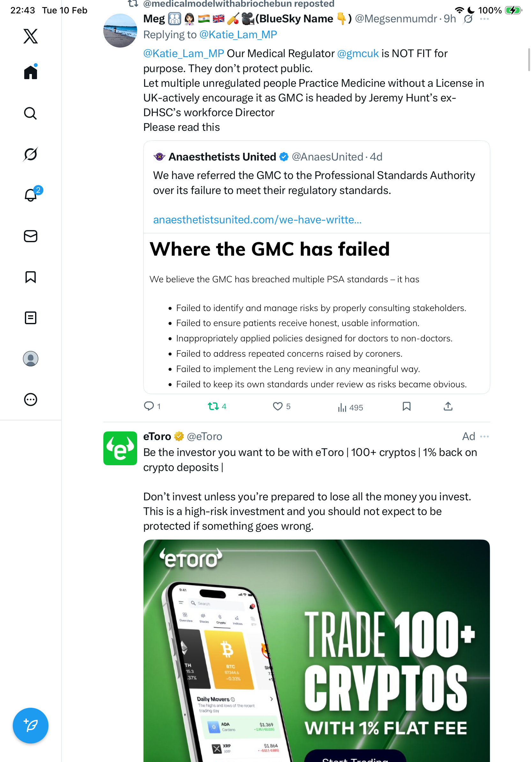Open Bookmarks in the sidebar

pyautogui.click(x=31, y=277)
